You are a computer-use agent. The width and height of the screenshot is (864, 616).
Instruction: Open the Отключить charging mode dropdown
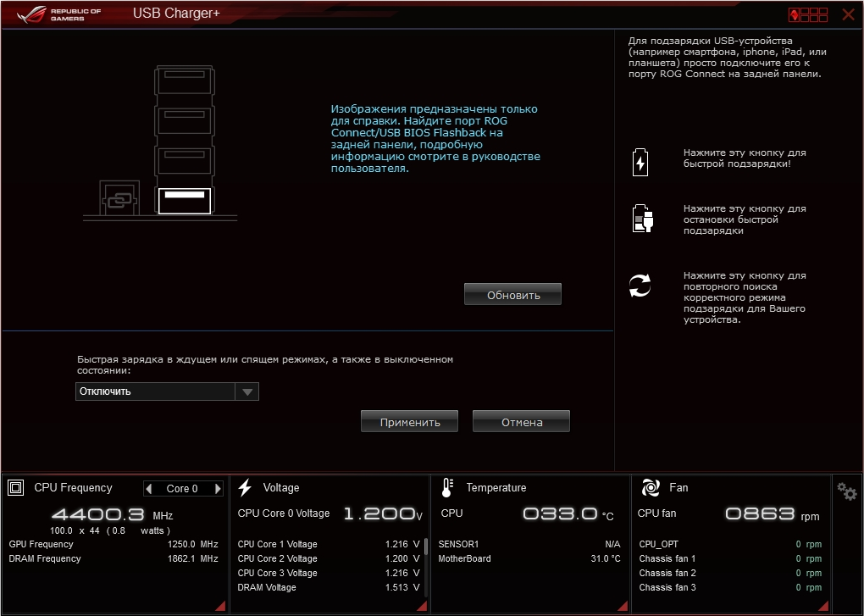(167, 391)
